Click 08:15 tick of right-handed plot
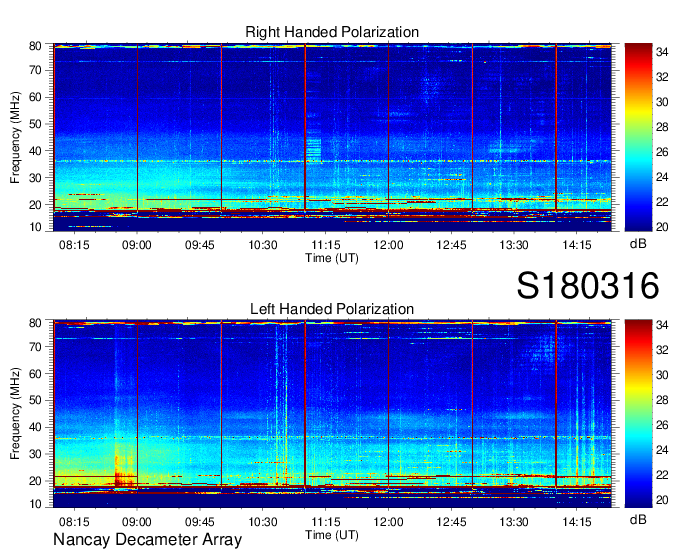The image size is (680, 552). 74,245
